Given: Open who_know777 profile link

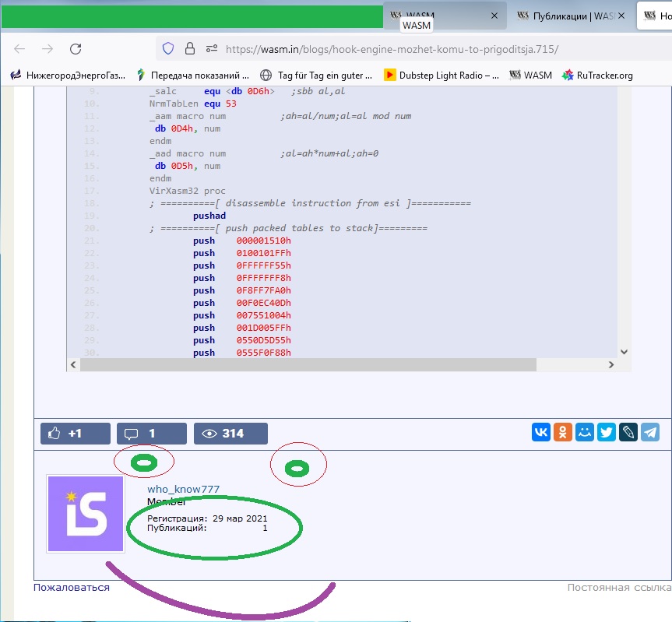Looking at the screenshot, I should (183, 489).
